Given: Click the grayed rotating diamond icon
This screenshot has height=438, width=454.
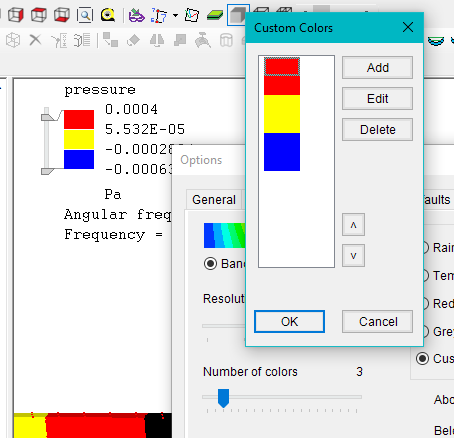Looking at the screenshot, I should coord(133,40).
